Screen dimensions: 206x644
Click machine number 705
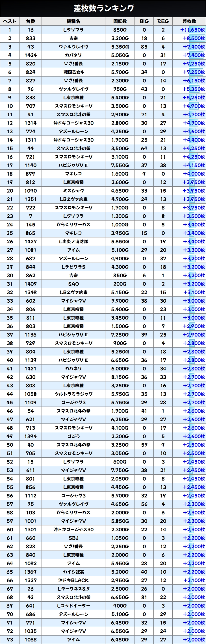(31, 453)
